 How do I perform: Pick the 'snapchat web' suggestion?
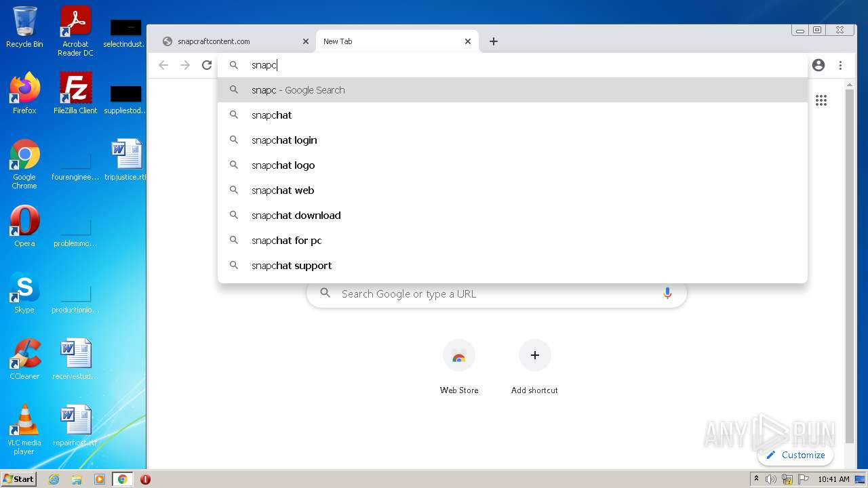point(513,190)
